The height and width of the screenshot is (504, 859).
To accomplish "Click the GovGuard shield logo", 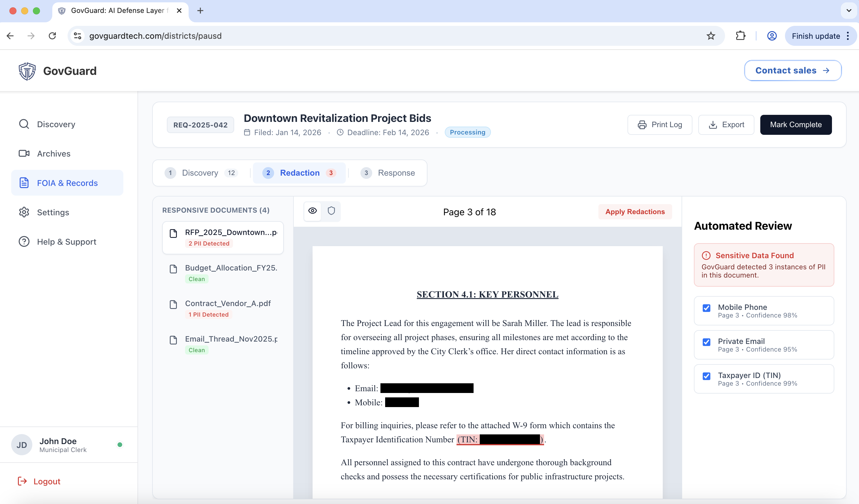I will click(x=27, y=71).
